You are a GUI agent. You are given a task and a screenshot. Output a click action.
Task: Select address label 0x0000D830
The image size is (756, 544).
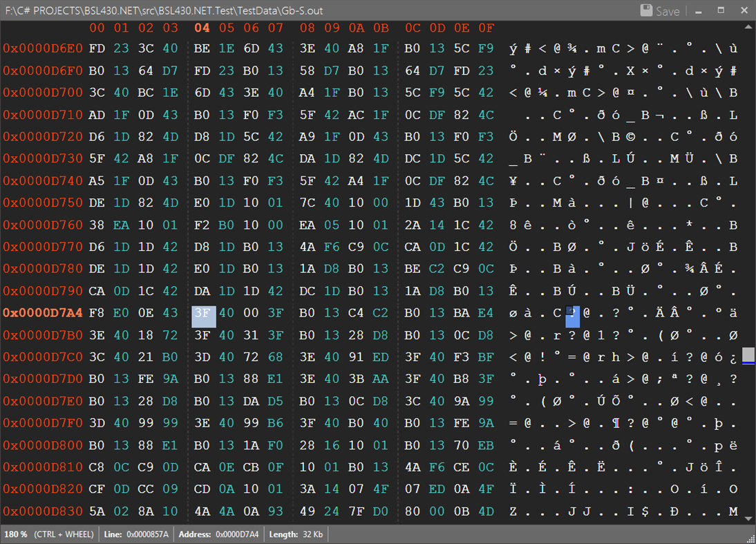pyautogui.click(x=43, y=512)
